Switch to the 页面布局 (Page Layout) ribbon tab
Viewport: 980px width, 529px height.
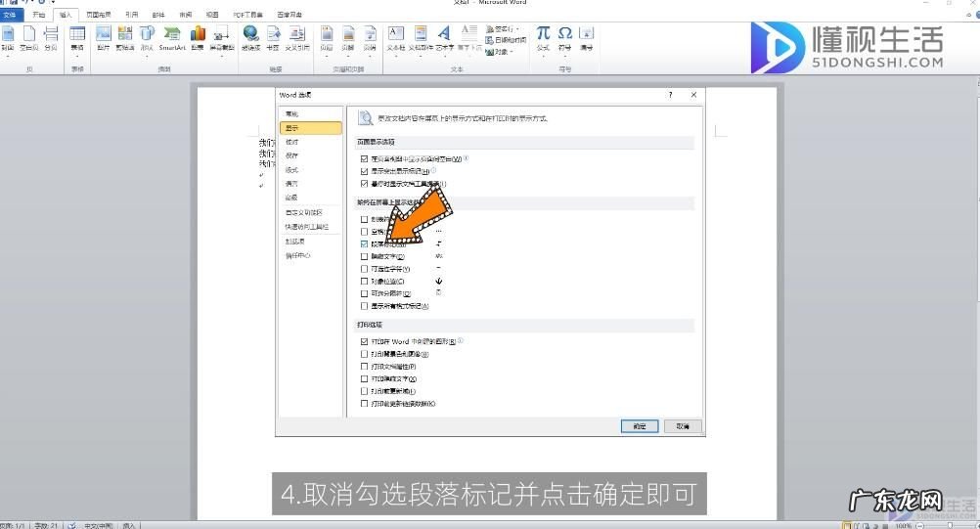pos(98,15)
